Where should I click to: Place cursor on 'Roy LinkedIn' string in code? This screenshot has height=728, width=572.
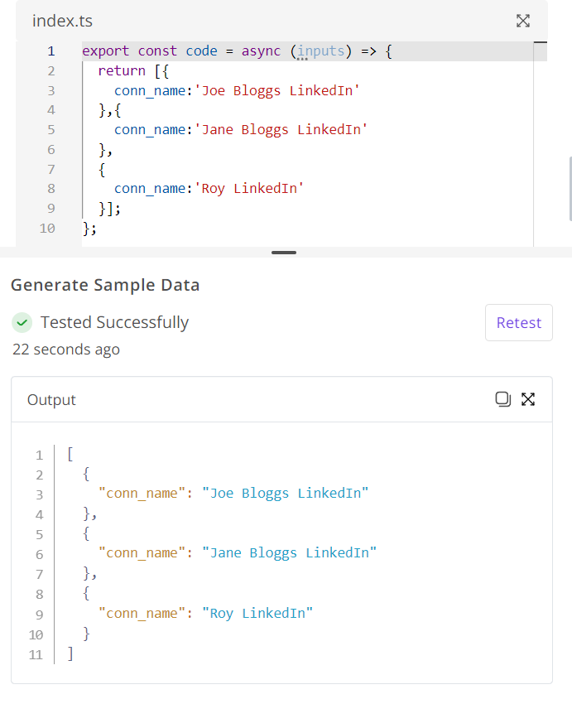tap(249, 189)
